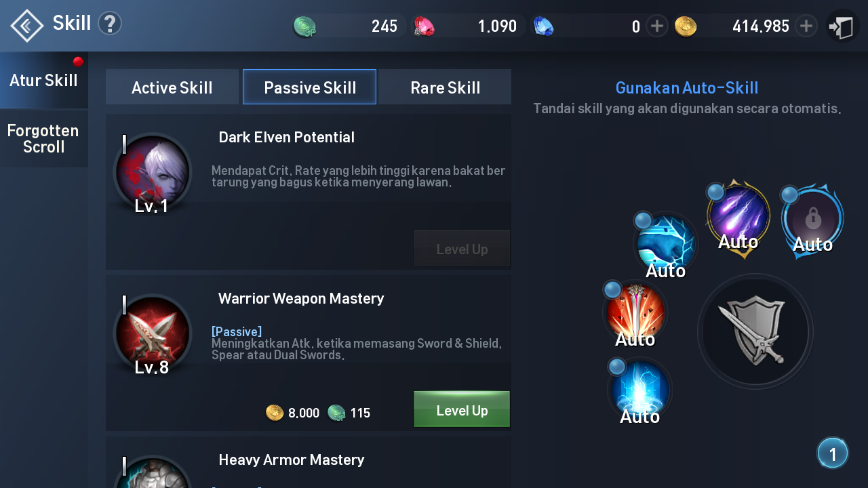Open the Skill help question mark

point(110,24)
